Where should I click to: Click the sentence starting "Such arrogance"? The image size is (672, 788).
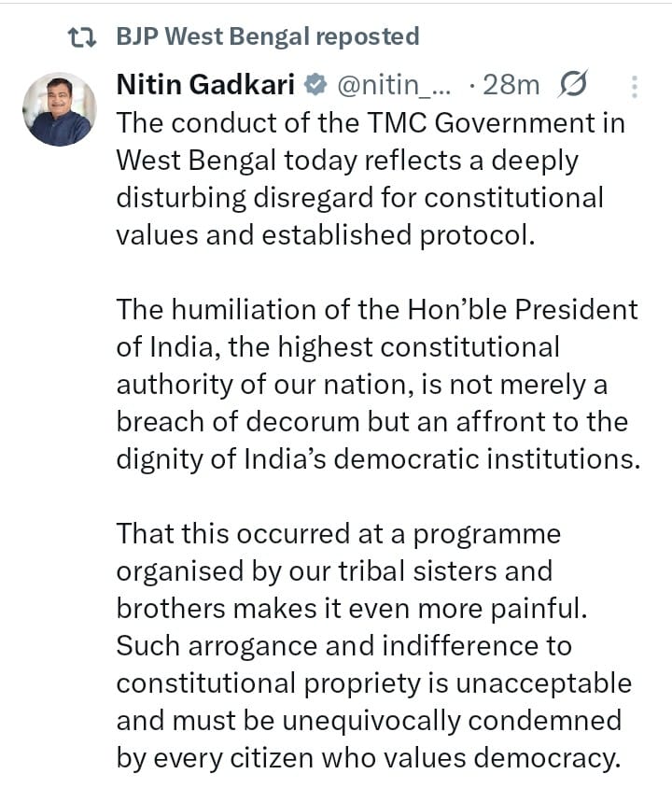pos(343,645)
